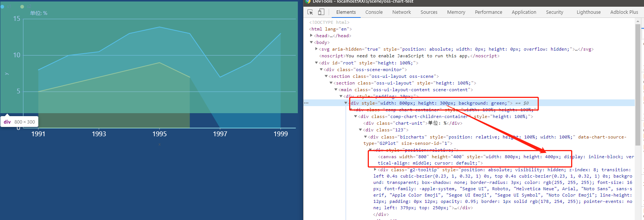The width and height of the screenshot is (644, 220).
Task: Click the Chrome icon in DevTools title
Action: (308, 1)
